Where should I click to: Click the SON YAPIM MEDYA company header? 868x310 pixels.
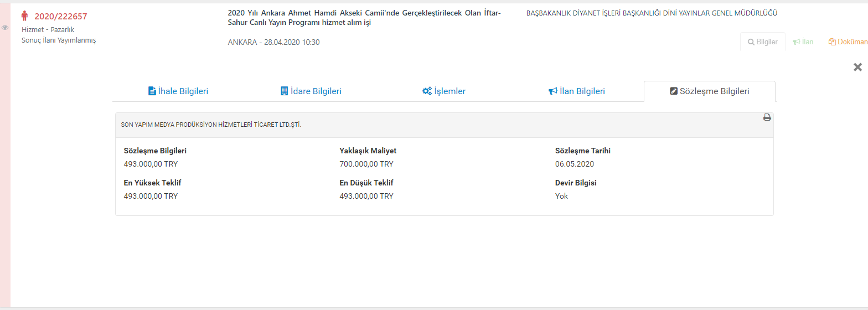tap(211, 125)
